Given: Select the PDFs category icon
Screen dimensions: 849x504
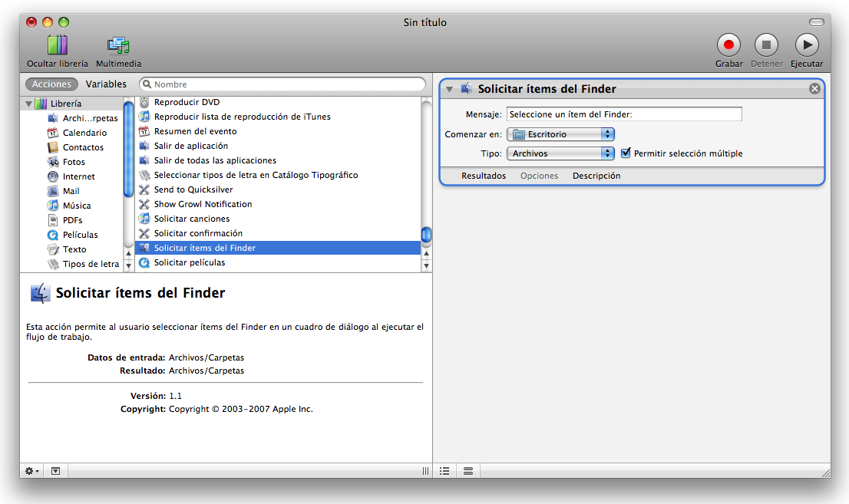Looking at the screenshot, I should (52, 220).
